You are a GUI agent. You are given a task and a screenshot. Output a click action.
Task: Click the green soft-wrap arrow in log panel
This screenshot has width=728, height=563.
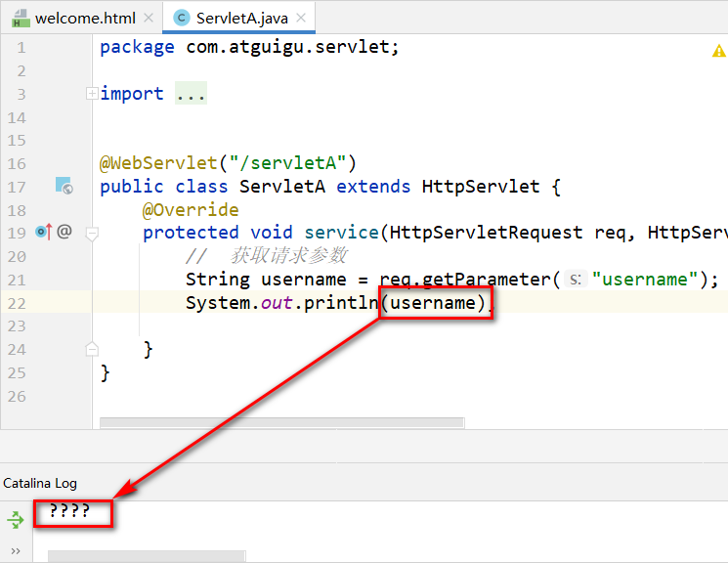tap(15, 520)
